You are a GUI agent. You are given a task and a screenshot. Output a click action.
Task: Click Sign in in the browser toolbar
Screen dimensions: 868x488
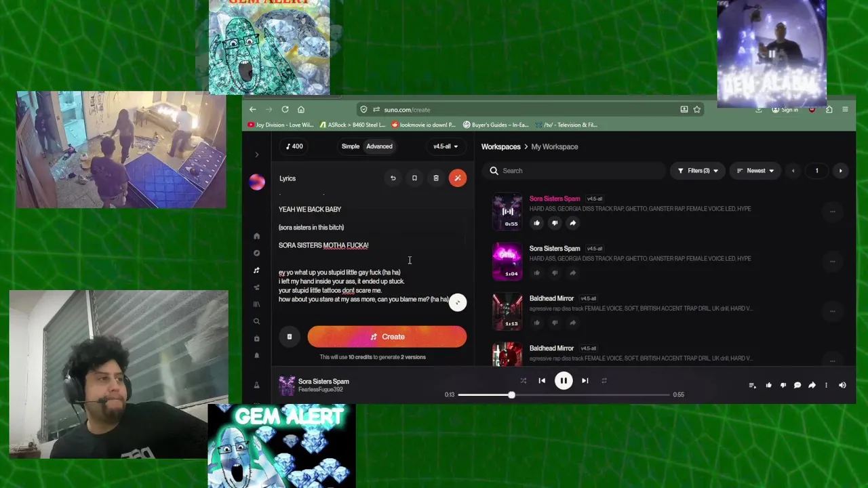tap(785, 110)
